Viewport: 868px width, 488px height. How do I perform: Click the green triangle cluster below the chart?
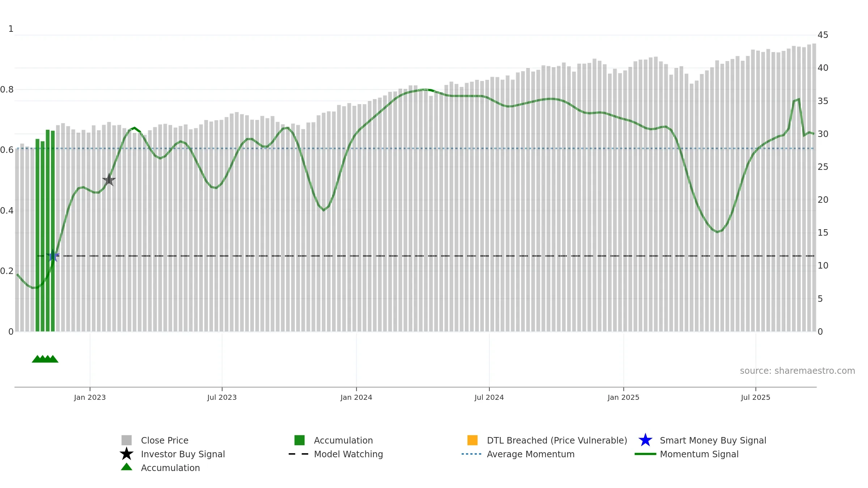45,359
